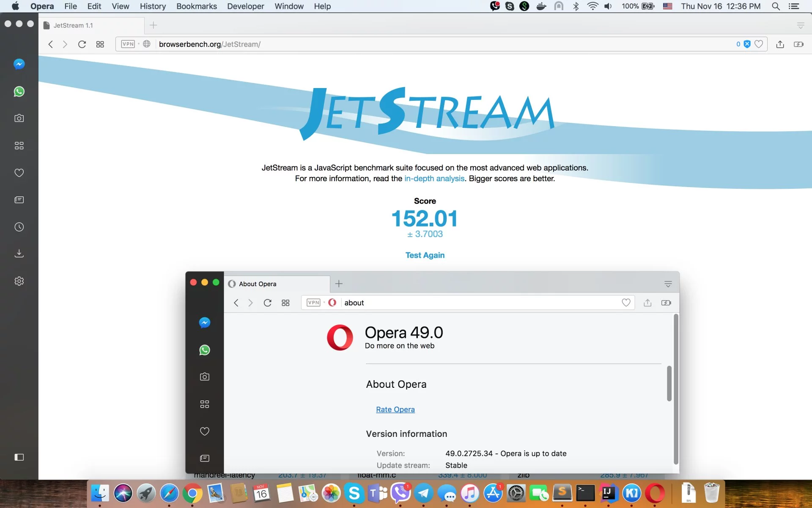Open Messenger in main Opera sidebar

(19, 64)
